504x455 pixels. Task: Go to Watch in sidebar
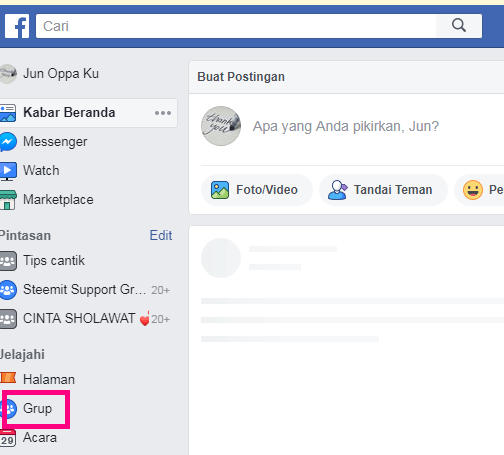point(41,171)
